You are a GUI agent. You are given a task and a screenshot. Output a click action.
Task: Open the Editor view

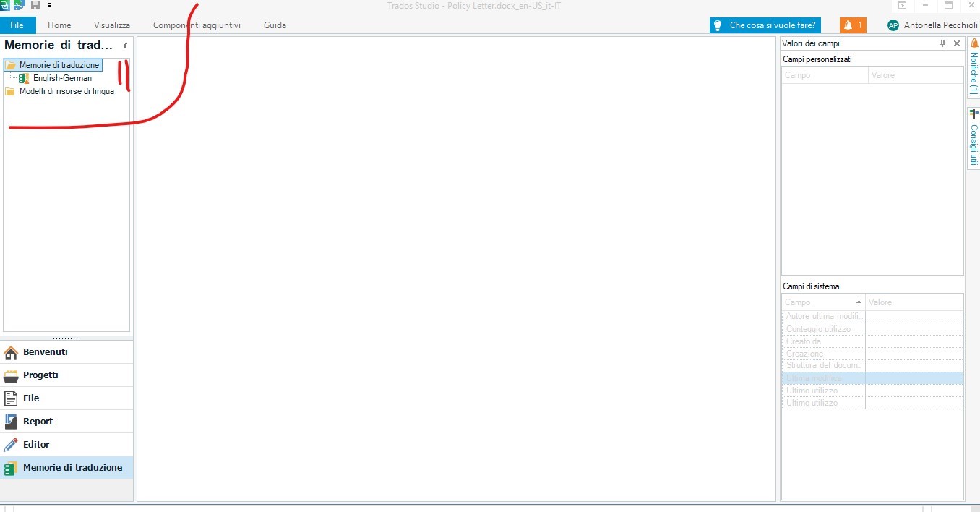(66, 445)
